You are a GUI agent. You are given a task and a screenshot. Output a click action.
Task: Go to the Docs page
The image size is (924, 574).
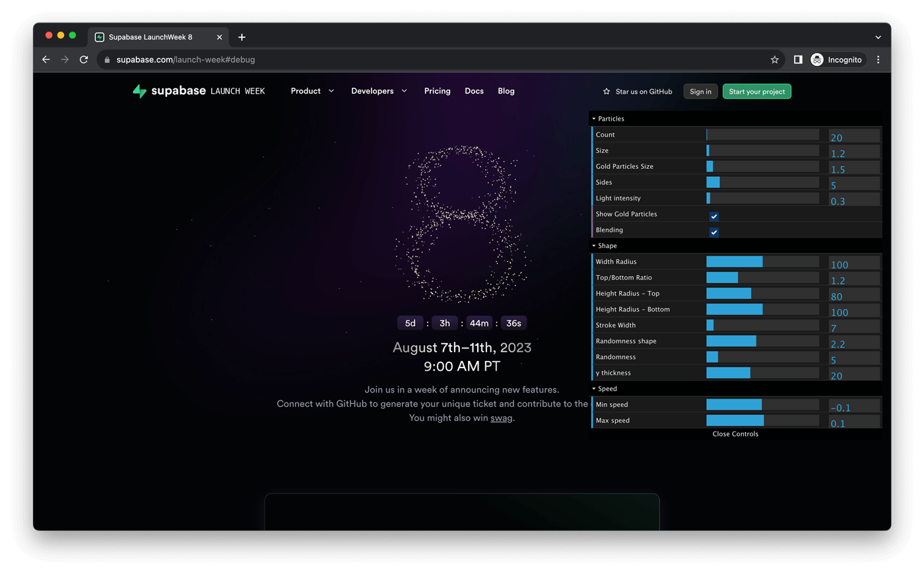pos(474,91)
